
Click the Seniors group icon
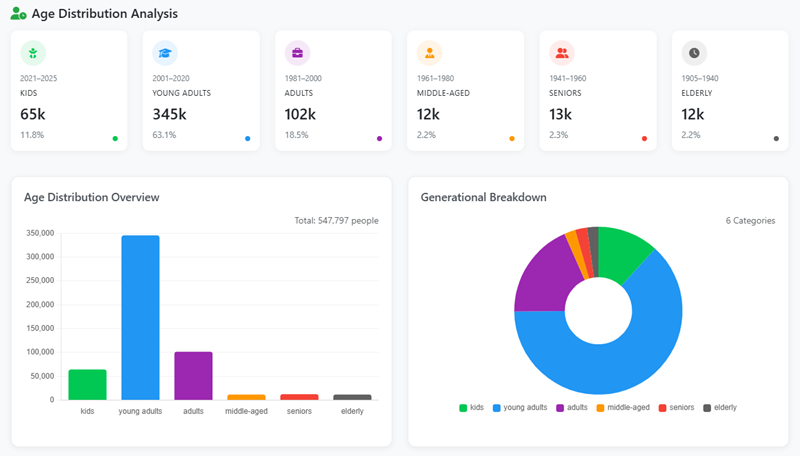pyautogui.click(x=562, y=53)
